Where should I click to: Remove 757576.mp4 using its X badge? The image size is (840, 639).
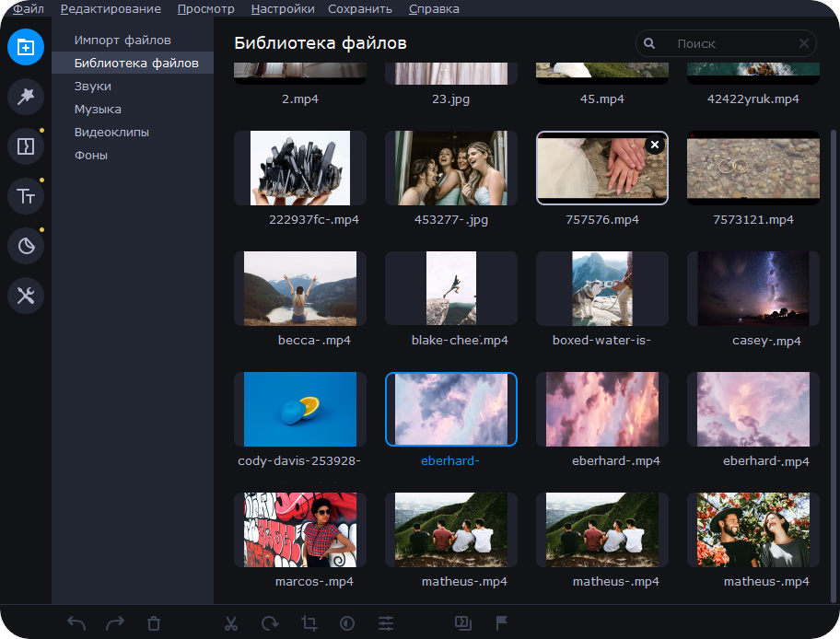[655, 145]
